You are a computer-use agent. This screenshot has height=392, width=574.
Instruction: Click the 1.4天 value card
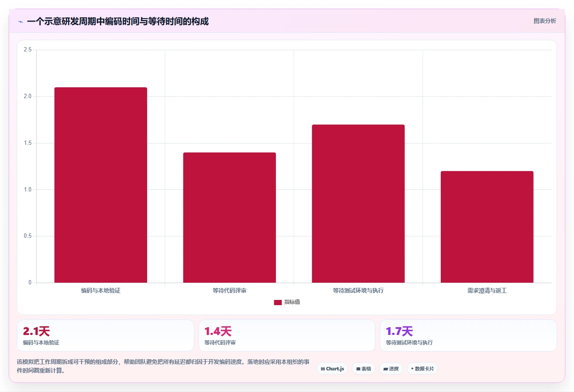287,335
